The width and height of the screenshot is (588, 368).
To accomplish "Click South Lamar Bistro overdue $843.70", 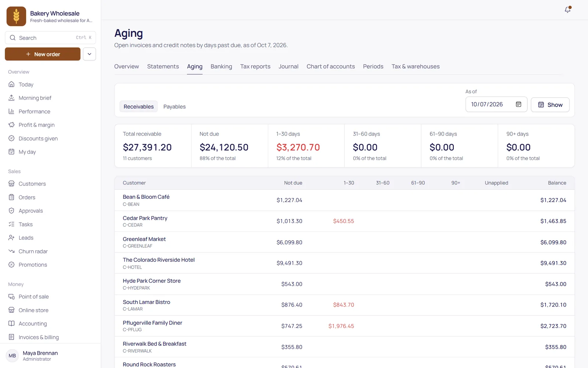I will pos(344,305).
